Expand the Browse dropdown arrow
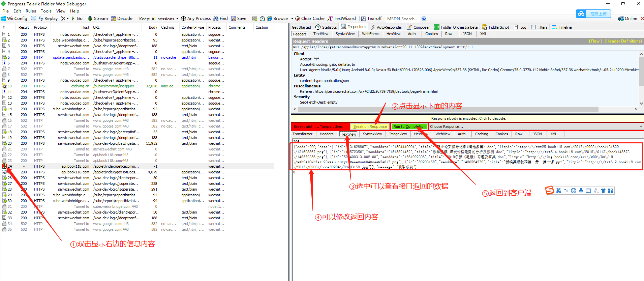This screenshot has height=281, width=644. click(x=292, y=19)
